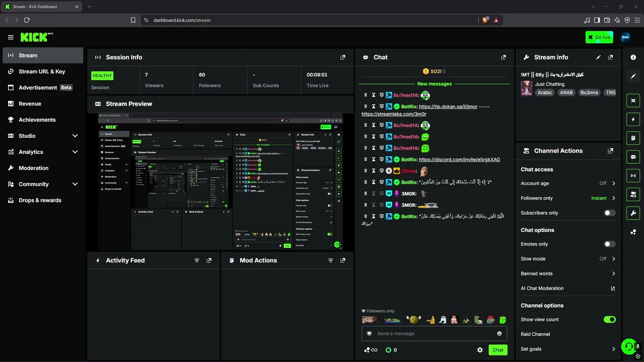This screenshot has height=362, width=644.
Task: Click the pencil icon in the right sidebar
Action: point(633,76)
